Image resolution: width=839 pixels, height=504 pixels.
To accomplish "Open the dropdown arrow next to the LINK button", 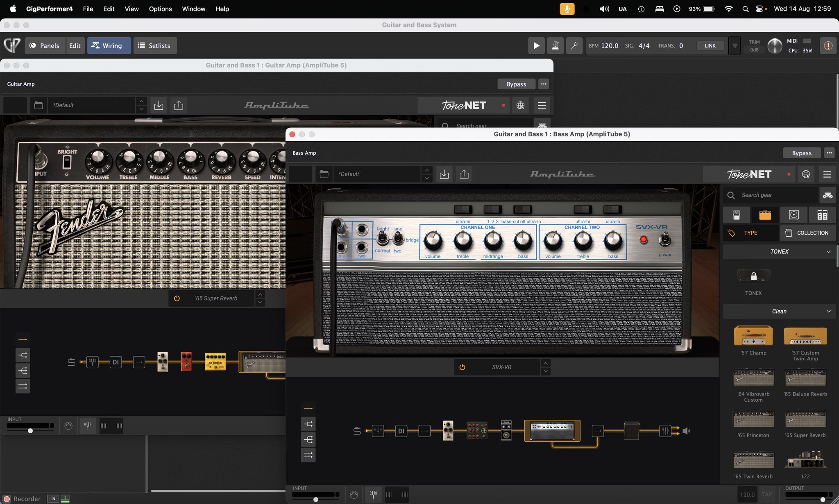I will pyautogui.click(x=735, y=46).
